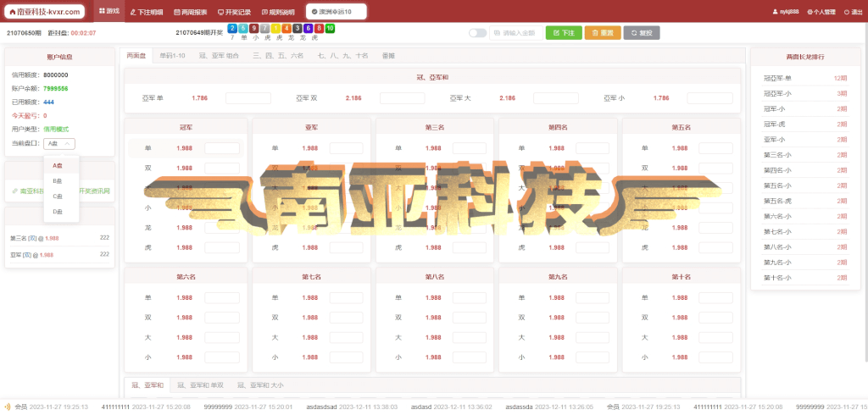The height and width of the screenshot is (415, 868).
Task: Click 冠亞军-单 12期 ranking row
Action: point(805,78)
